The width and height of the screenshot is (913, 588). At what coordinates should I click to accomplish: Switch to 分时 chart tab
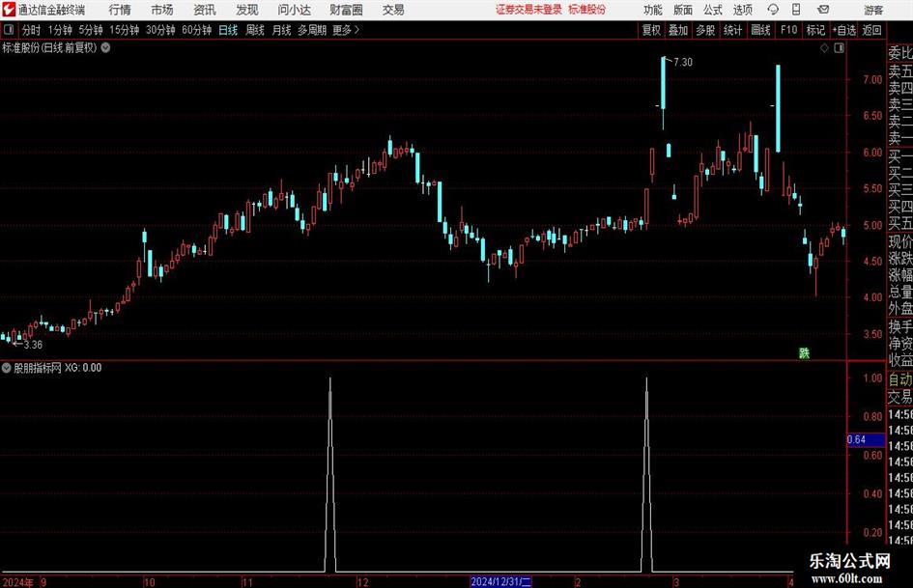coord(32,30)
